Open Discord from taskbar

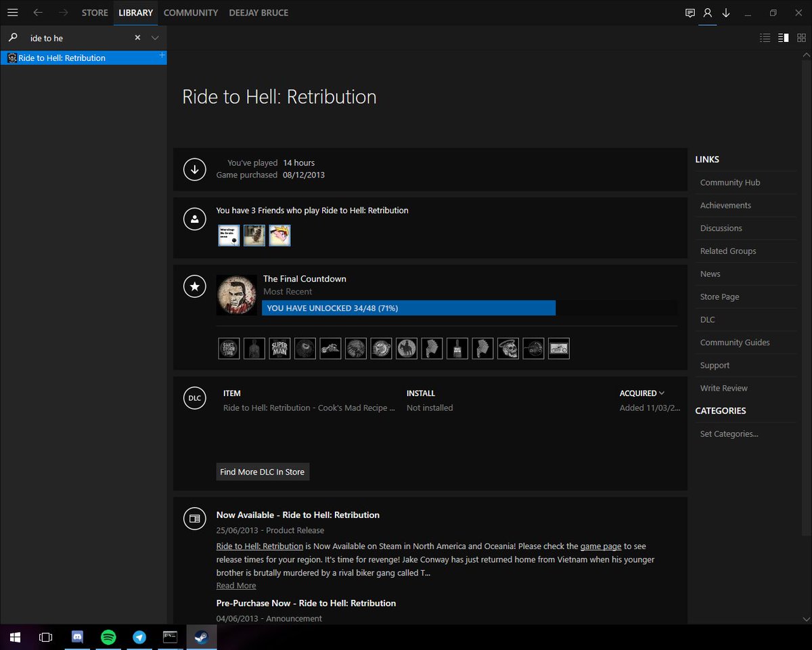(77, 637)
